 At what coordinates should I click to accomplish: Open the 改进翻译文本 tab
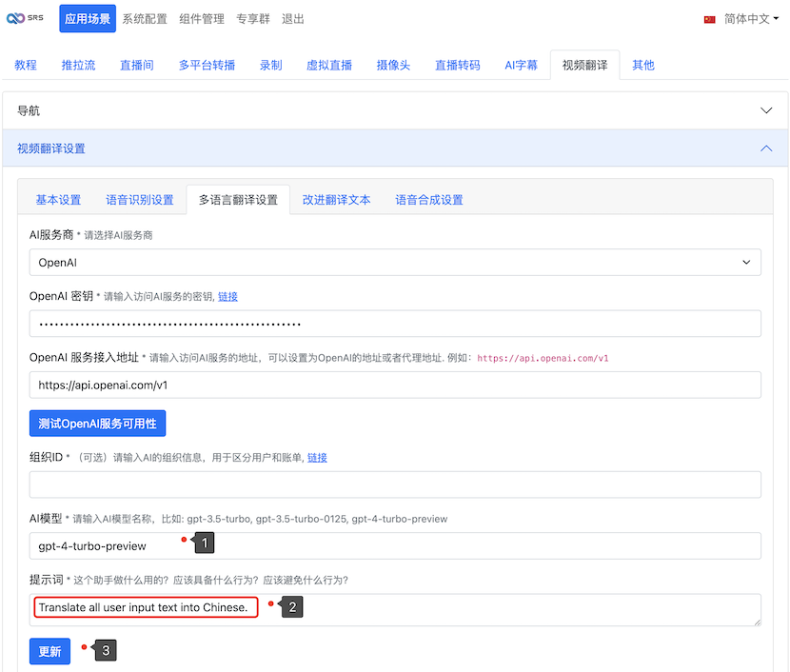336,200
